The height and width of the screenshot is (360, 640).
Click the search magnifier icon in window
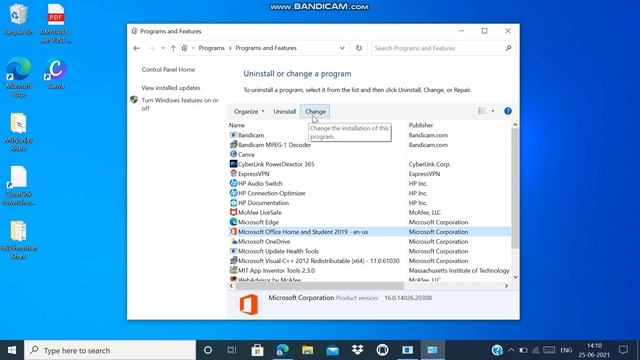click(x=509, y=48)
